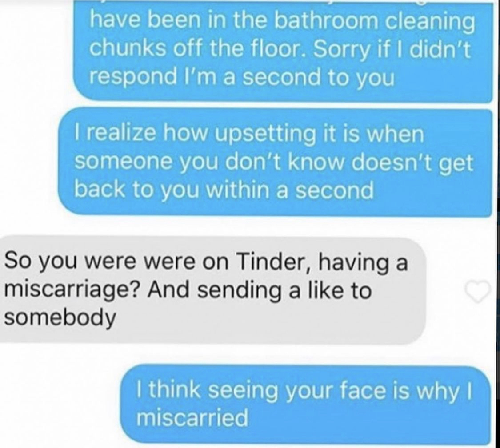The image size is (500, 448).
Task: Tap the blue 'seeing your face' message bubble
Action: coord(305,404)
